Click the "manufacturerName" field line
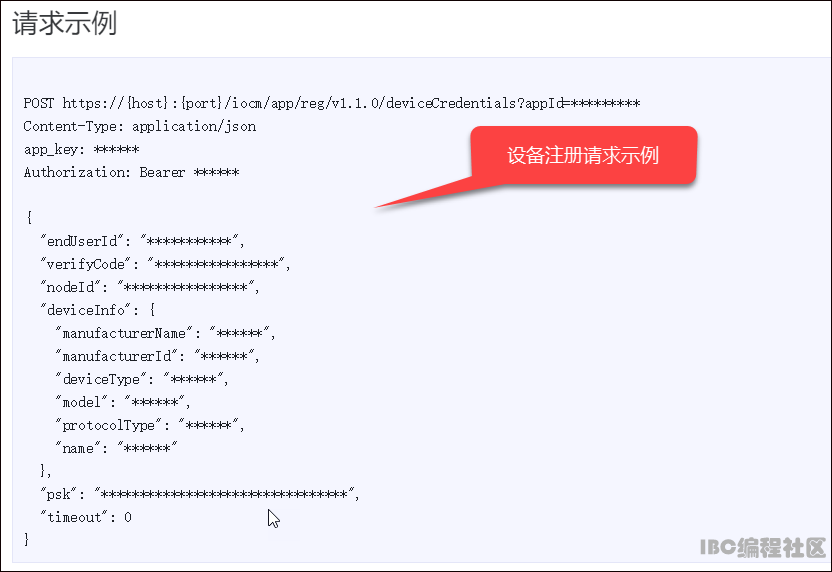Viewport: 832px width, 572px height. [x=165, y=333]
